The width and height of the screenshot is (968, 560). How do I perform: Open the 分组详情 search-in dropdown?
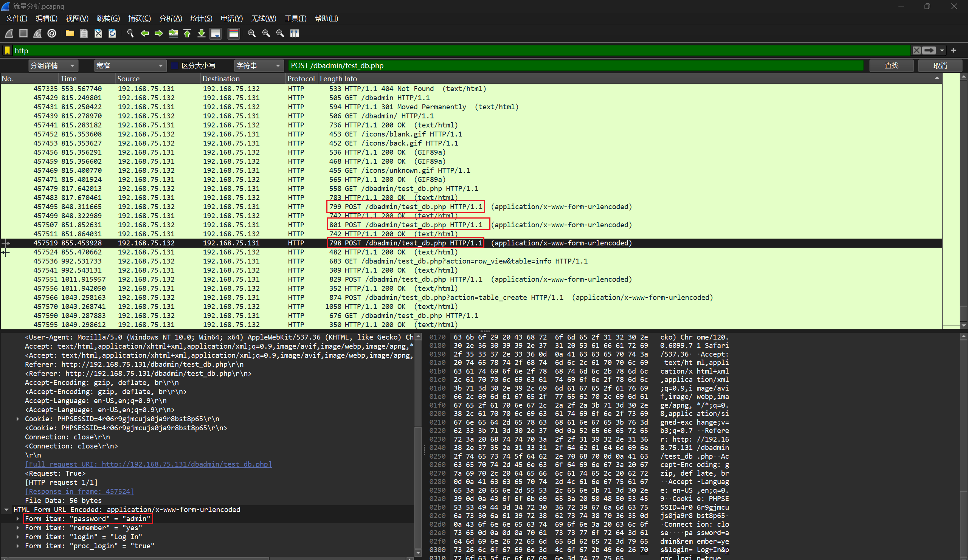[53, 66]
